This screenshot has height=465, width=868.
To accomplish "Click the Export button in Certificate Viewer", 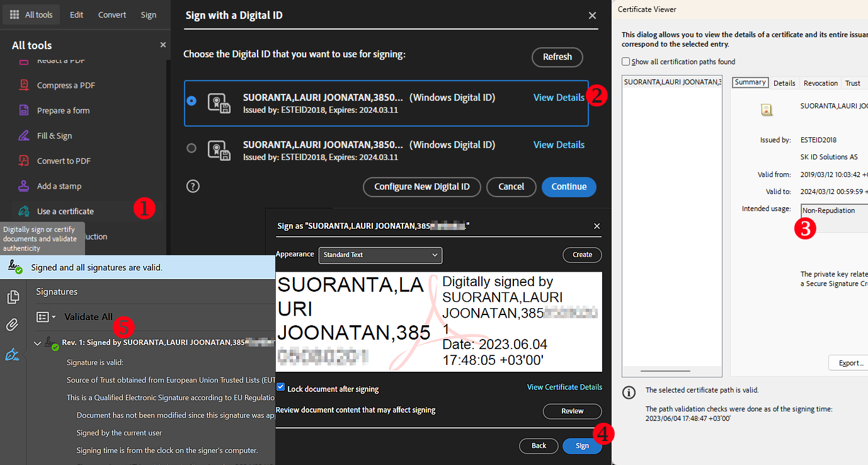I will 848,363.
